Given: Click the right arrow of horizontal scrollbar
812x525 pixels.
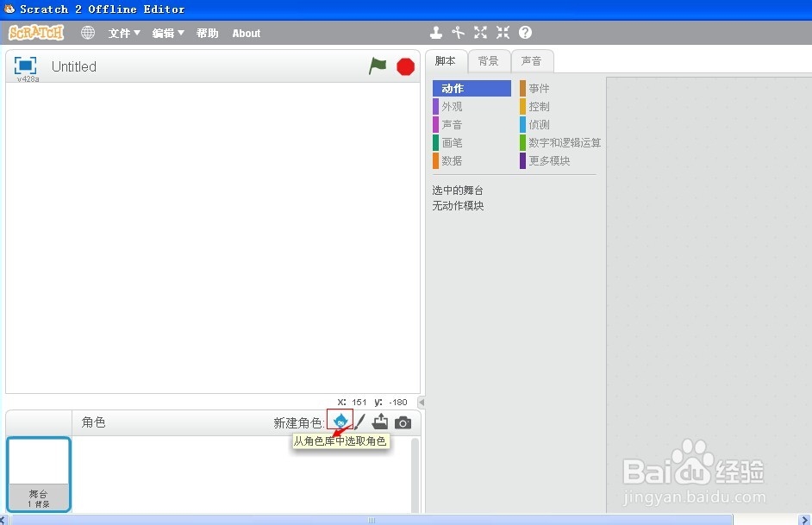Looking at the screenshot, I should (805, 520).
